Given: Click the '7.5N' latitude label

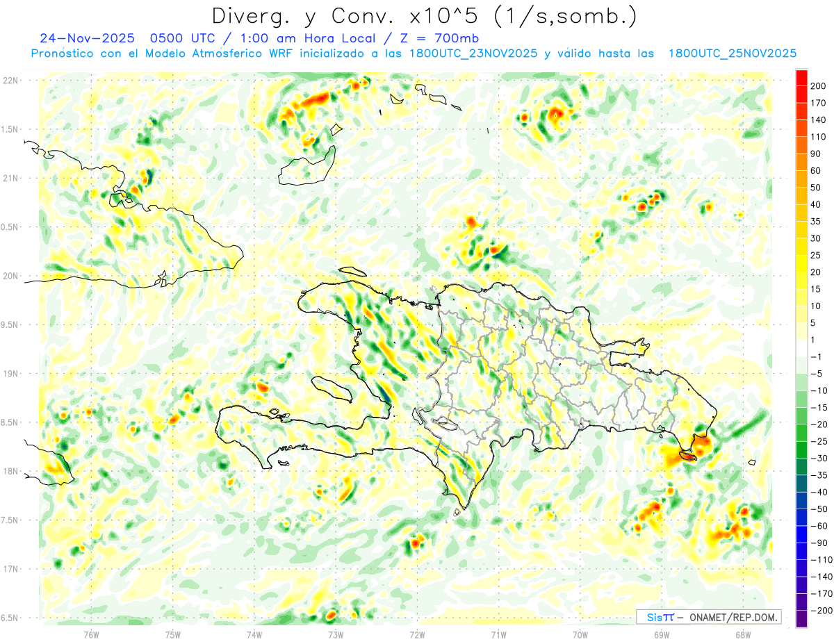Looking at the screenshot, I should pyautogui.click(x=10, y=520).
